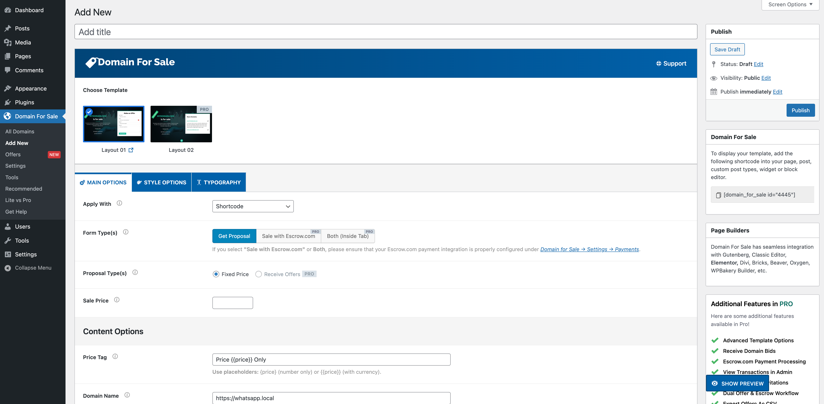Click the Collapse Menu arrow icon
The height and width of the screenshot is (404, 824).
(7, 268)
